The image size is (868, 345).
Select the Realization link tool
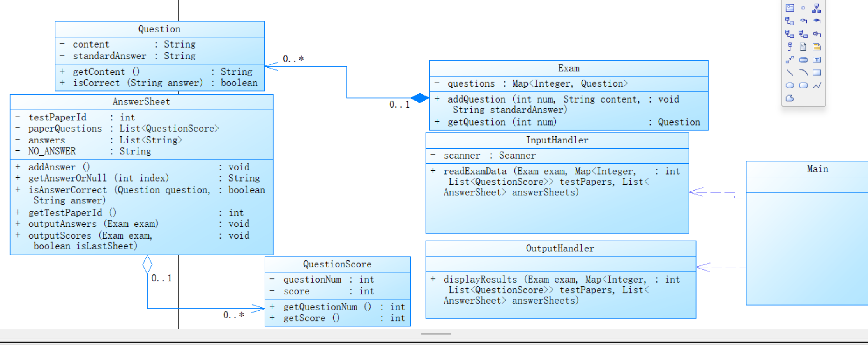tap(803, 34)
